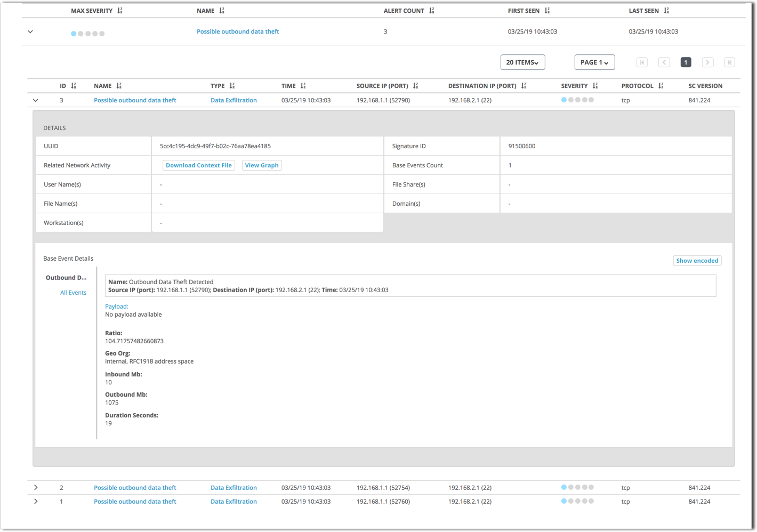The width and height of the screenshot is (757, 532).
Task: Sort alerts table by Name icon
Action: [119, 86]
